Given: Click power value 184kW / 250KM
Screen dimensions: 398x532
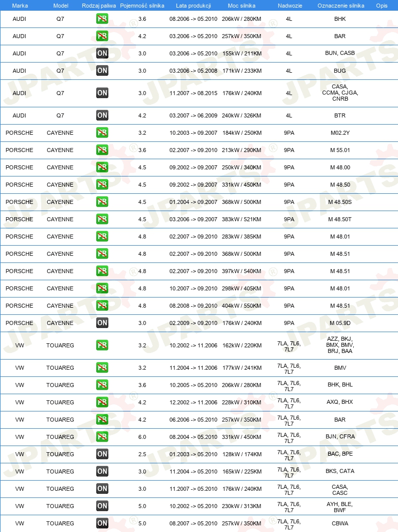Looking at the screenshot, I should click(x=242, y=133).
